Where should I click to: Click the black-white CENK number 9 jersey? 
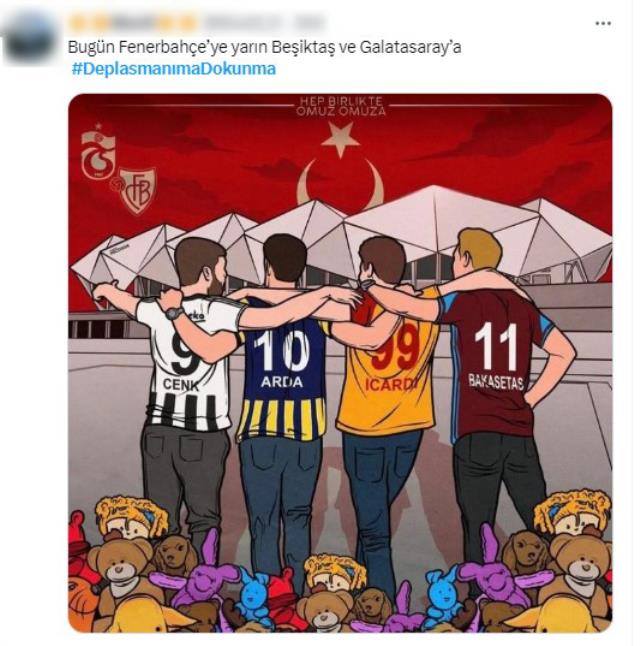(x=188, y=363)
